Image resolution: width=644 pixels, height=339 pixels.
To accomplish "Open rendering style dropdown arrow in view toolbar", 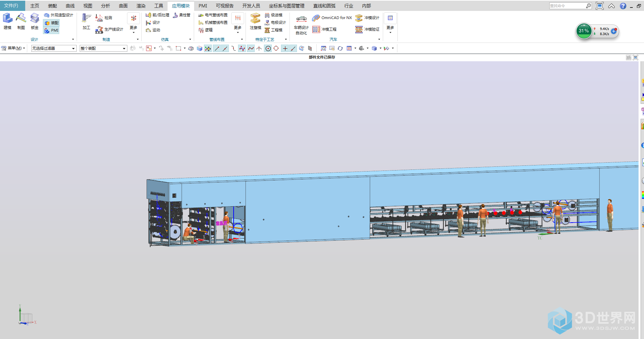I will coord(380,48).
